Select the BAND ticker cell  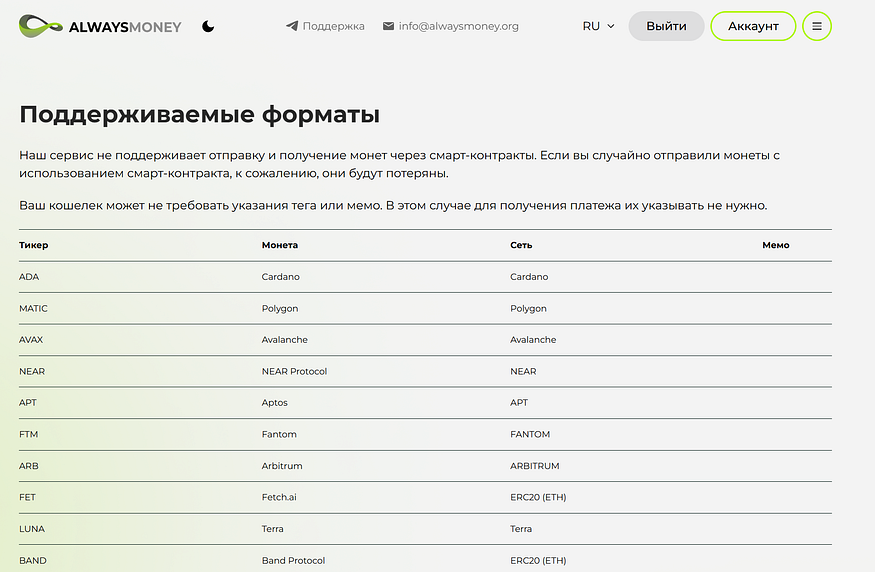pos(33,560)
